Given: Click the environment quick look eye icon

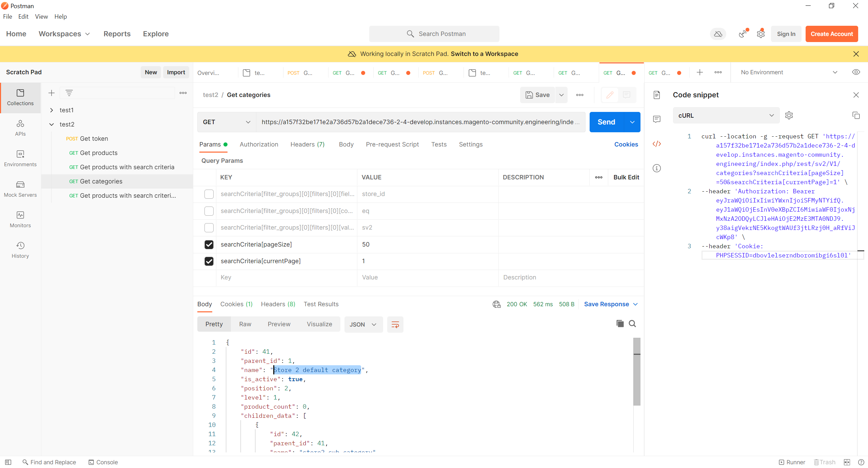Looking at the screenshot, I should click(856, 72).
